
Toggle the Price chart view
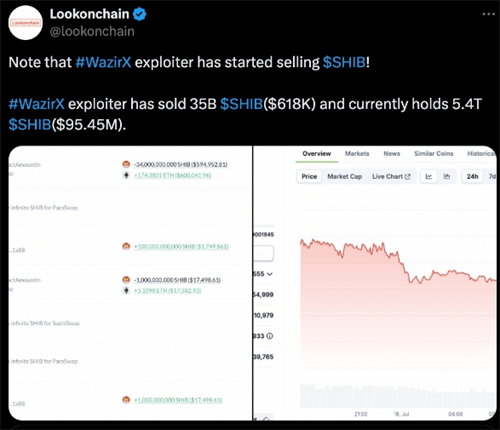pos(309,177)
